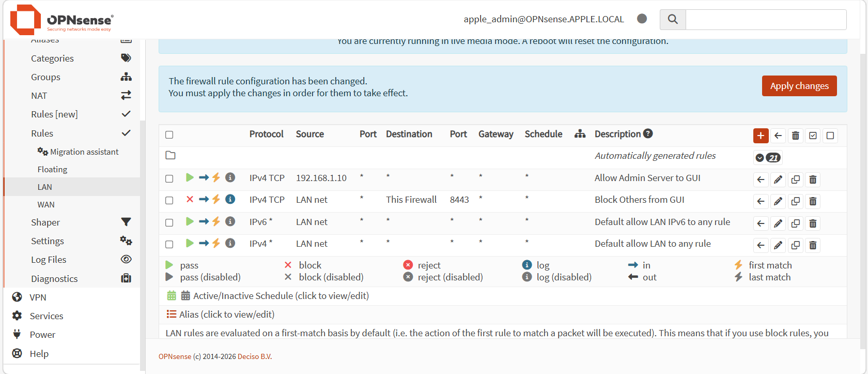Expand the Help menu section
Image resolution: width=868 pixels, height=374 pixels.
pos(72,354)
